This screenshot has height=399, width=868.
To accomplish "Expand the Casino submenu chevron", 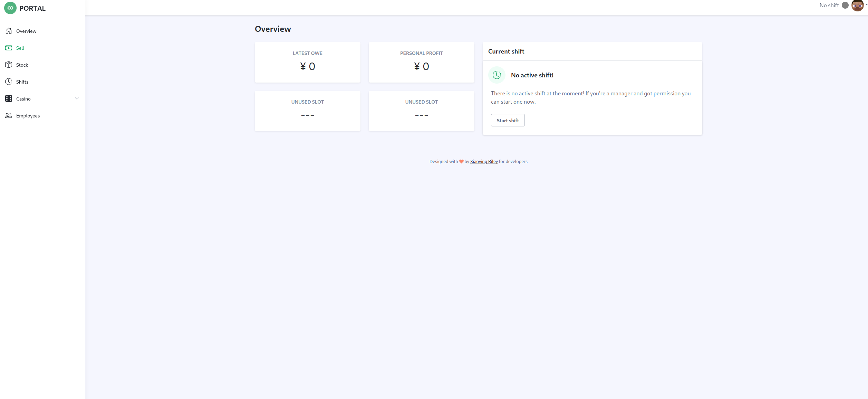I will point(77,99).
